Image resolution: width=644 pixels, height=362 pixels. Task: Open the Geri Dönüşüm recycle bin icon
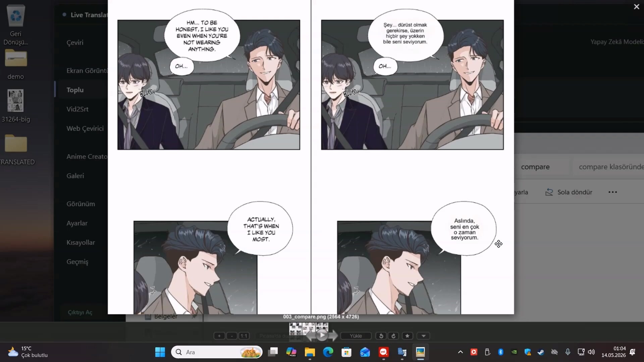(x=16, y=25)
